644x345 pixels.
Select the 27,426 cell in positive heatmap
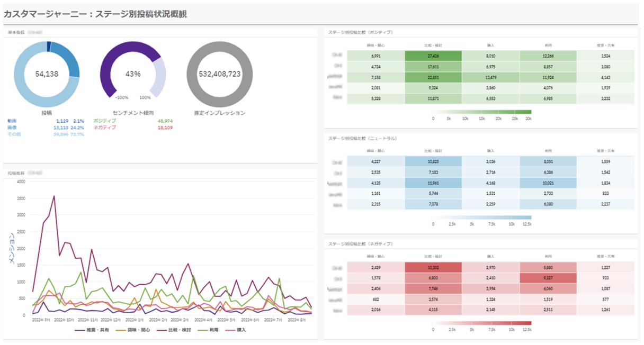(433, 56)
